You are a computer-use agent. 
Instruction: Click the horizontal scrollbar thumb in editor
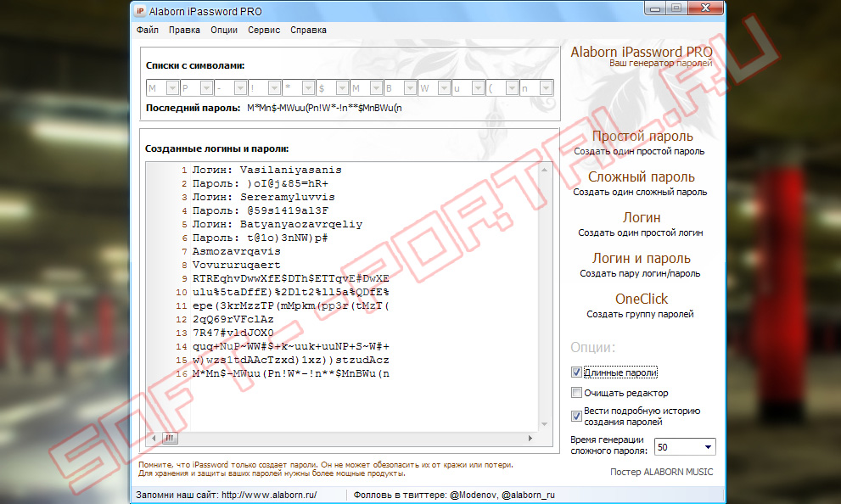click(170, 438)
